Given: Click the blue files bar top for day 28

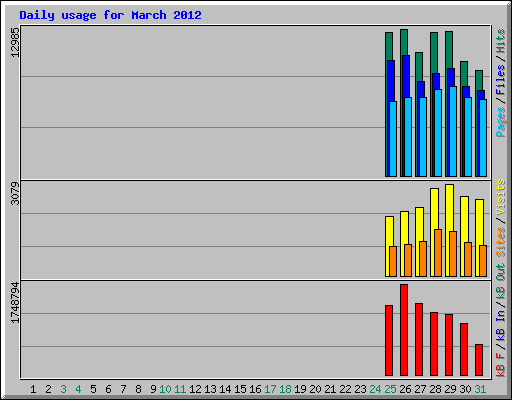Looking at the screenshot, I should (436, 81).
